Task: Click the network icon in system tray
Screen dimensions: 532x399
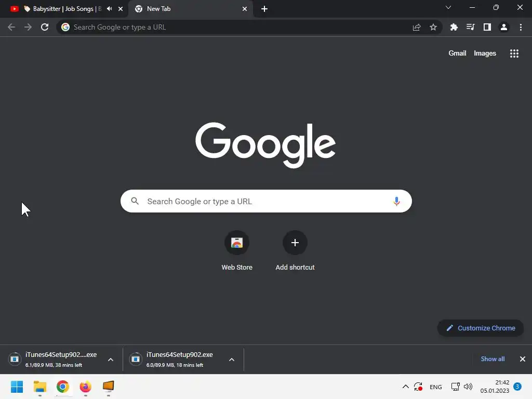Action: [455, 387]
